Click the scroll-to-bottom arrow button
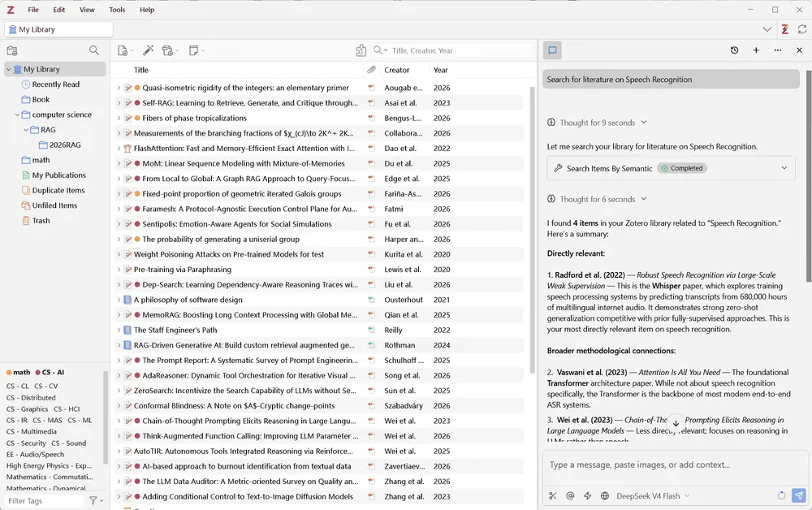This screenshot has height=510, width=812. 676,423
